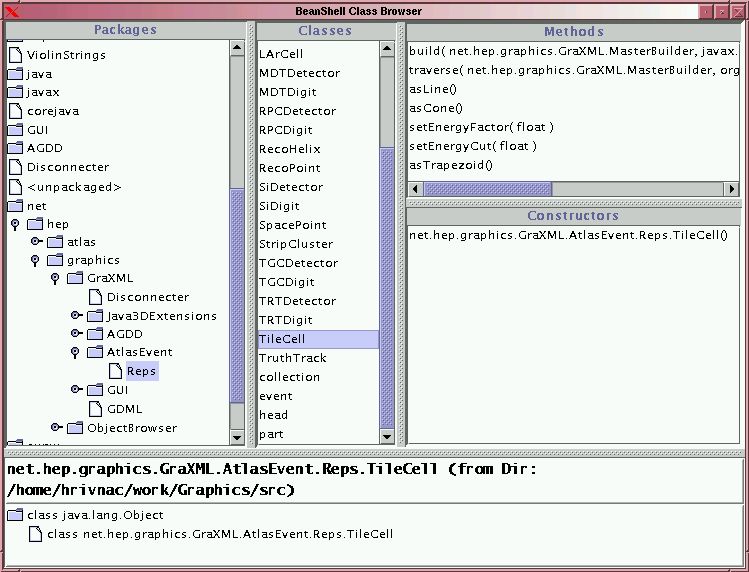Viewport: 749px width, 572px height.
Task: Click the X icon in title bar corner
Action: [x=11, y=11]
